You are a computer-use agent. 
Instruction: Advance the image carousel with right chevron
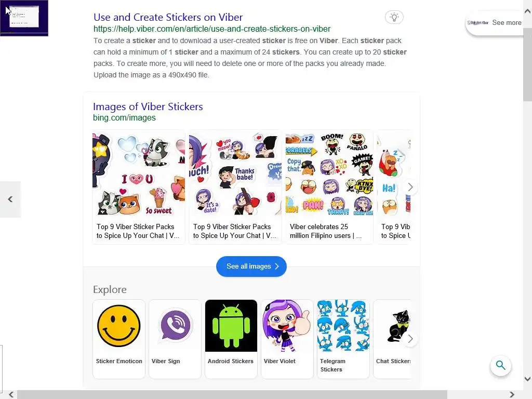(x=410, y=187)
